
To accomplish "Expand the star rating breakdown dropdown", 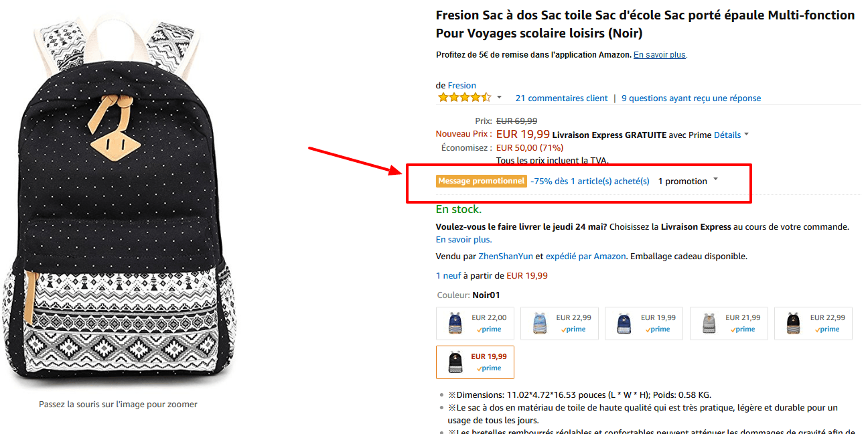I will point(498,96).
